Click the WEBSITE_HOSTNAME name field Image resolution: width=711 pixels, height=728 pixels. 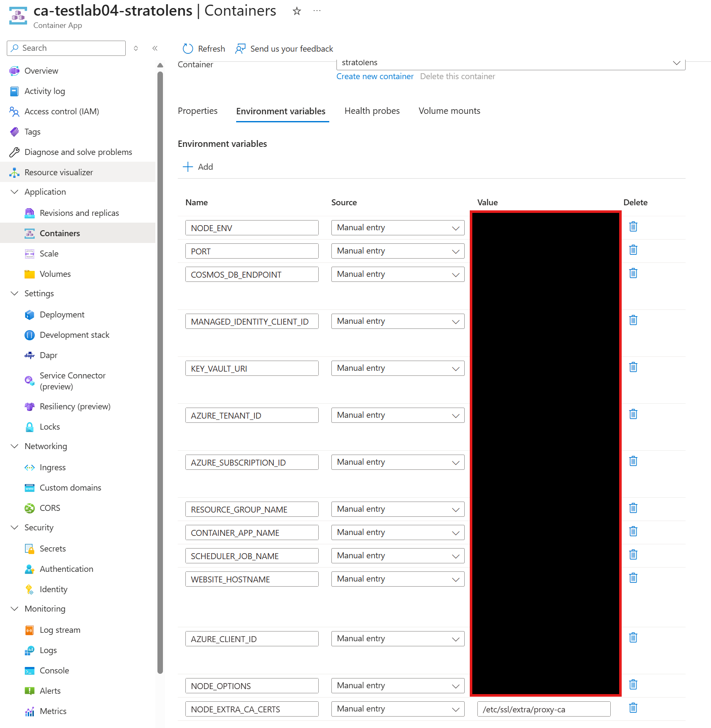coord(252,579)
